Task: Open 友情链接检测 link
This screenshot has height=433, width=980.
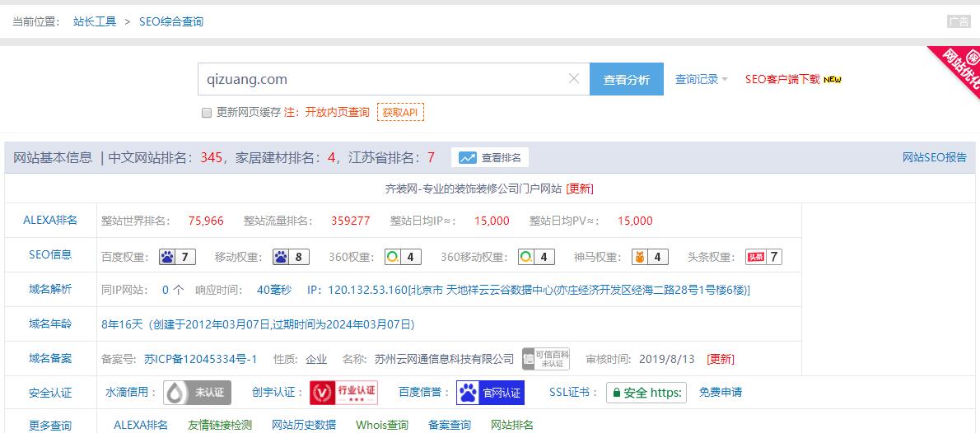Action: [x=220, y=425]
